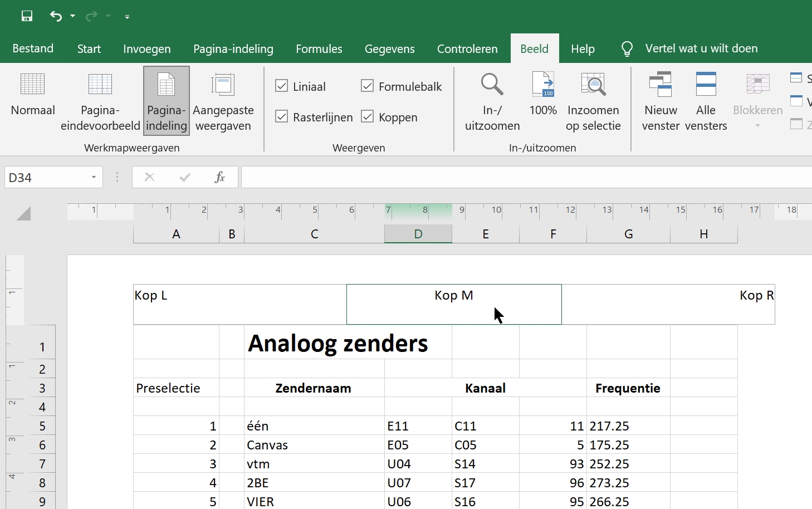Click the Save icon in the title bar
This screenshot has height=509, width=812.
pos(27,16)
